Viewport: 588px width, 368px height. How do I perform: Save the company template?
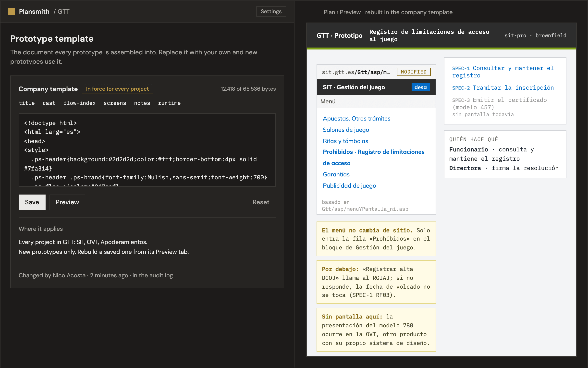(32, 202)
